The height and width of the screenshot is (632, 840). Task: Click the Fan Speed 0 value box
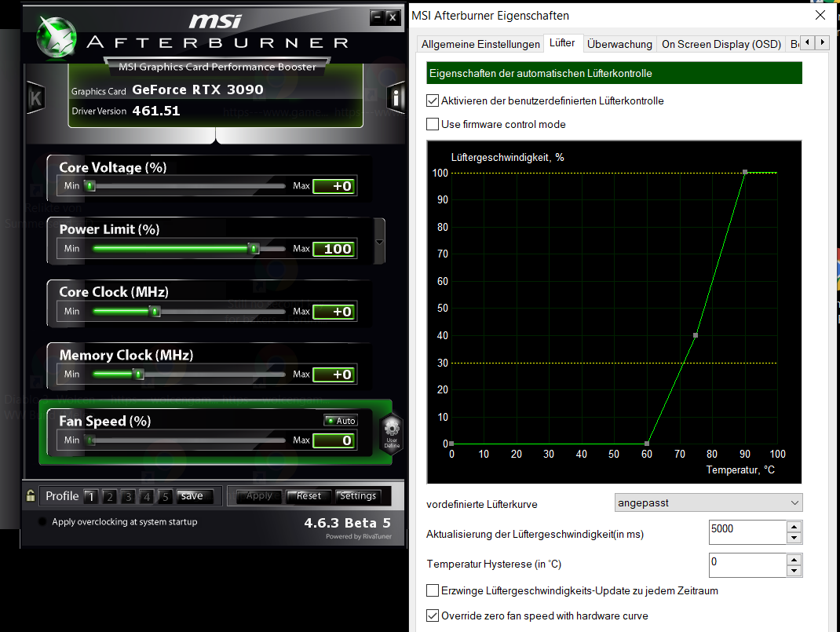click(x=334, y=440)
